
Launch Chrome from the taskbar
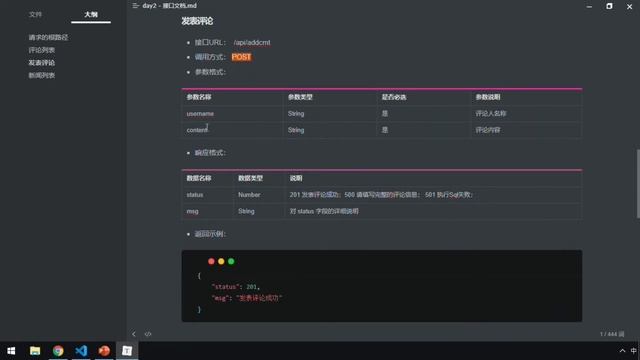[x=58, y=351]
